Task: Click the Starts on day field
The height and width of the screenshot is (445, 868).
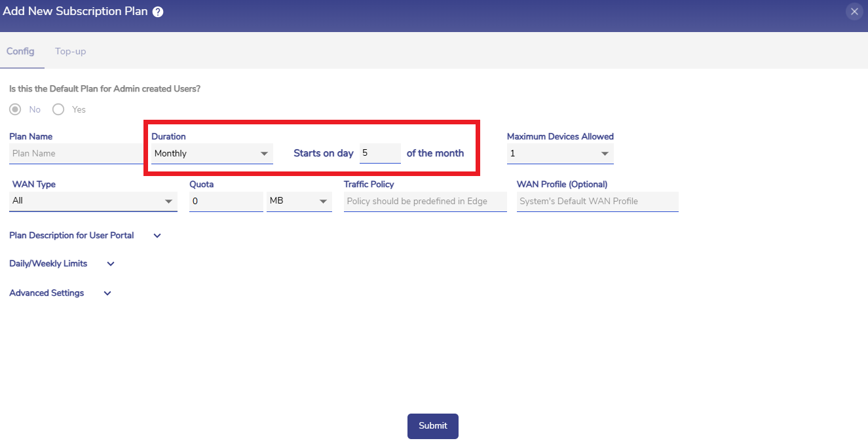Action: [x=379, y=153]
